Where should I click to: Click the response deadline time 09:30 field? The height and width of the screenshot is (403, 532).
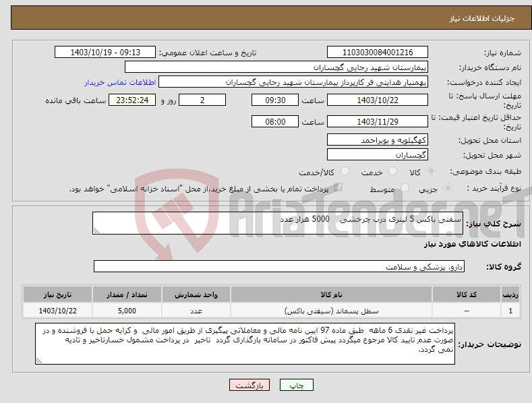[275, 100]
